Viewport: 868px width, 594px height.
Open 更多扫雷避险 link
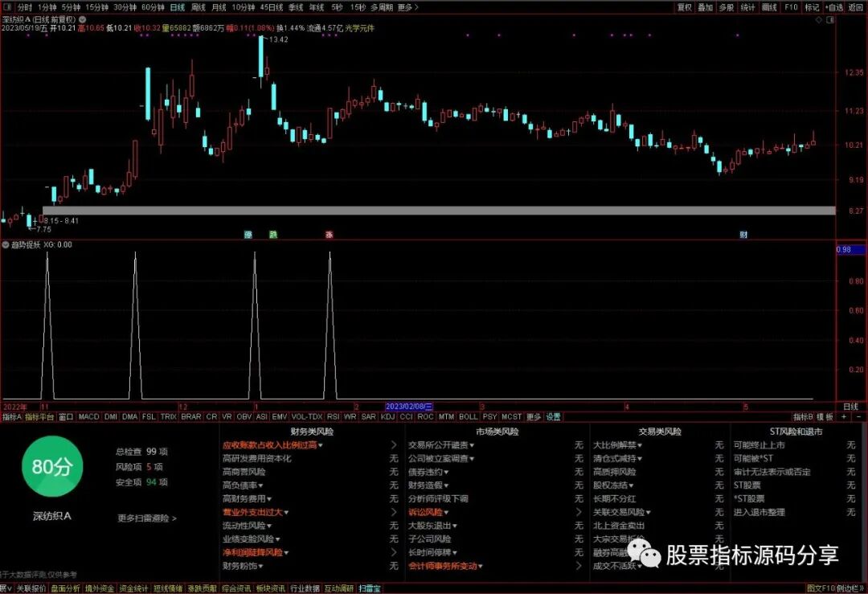(x=147, y=518)
